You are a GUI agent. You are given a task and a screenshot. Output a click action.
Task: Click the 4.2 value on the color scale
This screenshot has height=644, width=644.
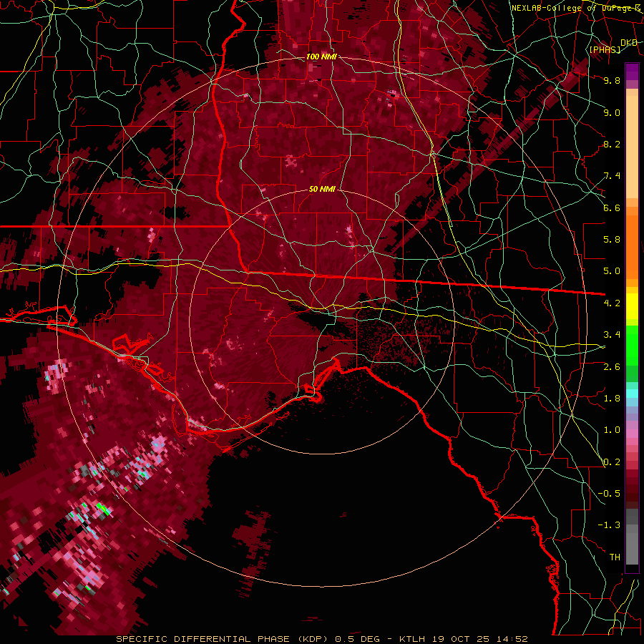(612, 303)
